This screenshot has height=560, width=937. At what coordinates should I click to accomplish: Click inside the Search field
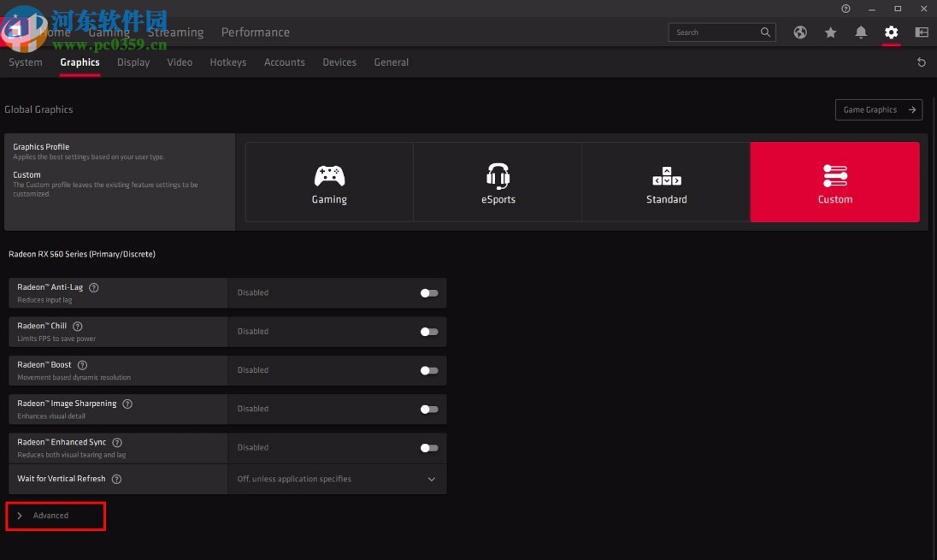[718, 32]
